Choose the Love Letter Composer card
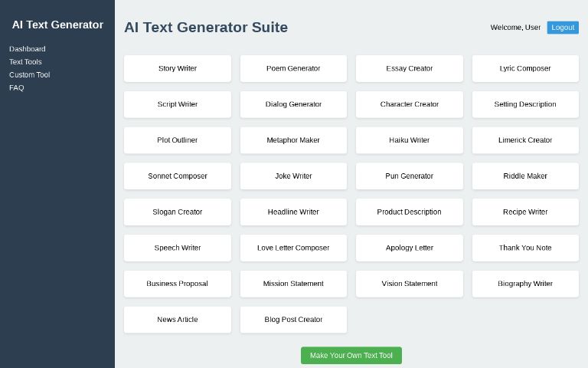Screen dimensions: 588x368 tap(293, 248)
